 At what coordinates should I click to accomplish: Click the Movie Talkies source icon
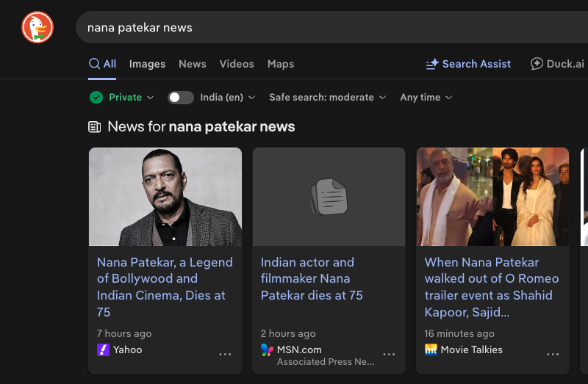[431, 349]
